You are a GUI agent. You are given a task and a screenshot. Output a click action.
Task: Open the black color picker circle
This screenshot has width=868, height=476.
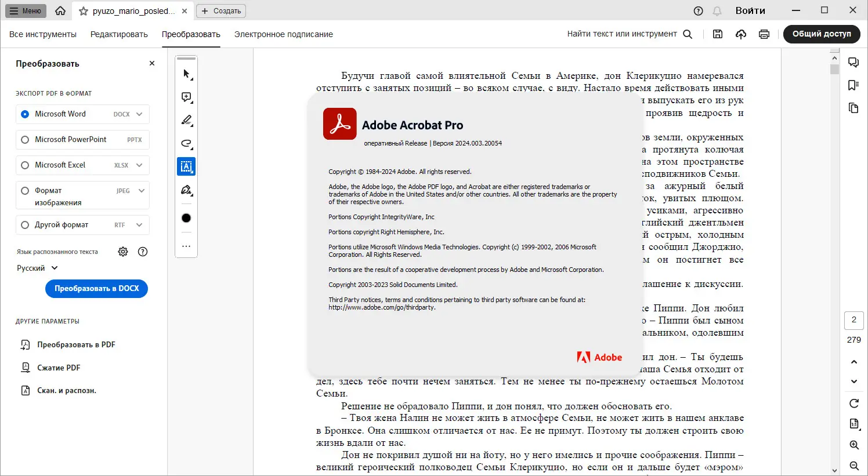[x=186, y=218]
